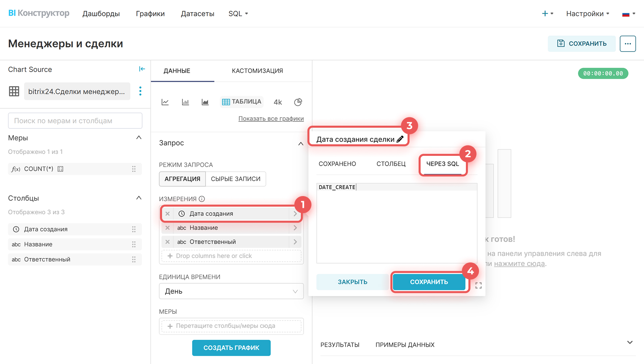Click the Создать график button
This screenshot has width=644, height=364.
pos(231,348)
